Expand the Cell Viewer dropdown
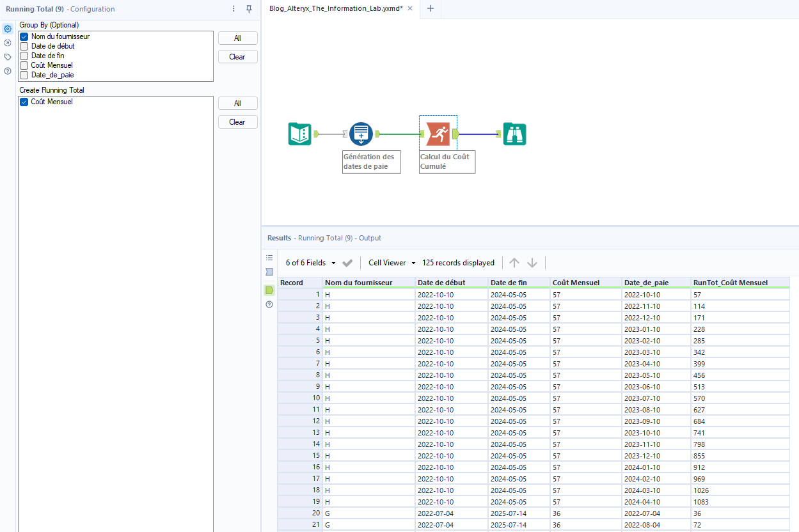Image resolution: width=799 pixels, height=532 pixels. (x=392, y=263)
